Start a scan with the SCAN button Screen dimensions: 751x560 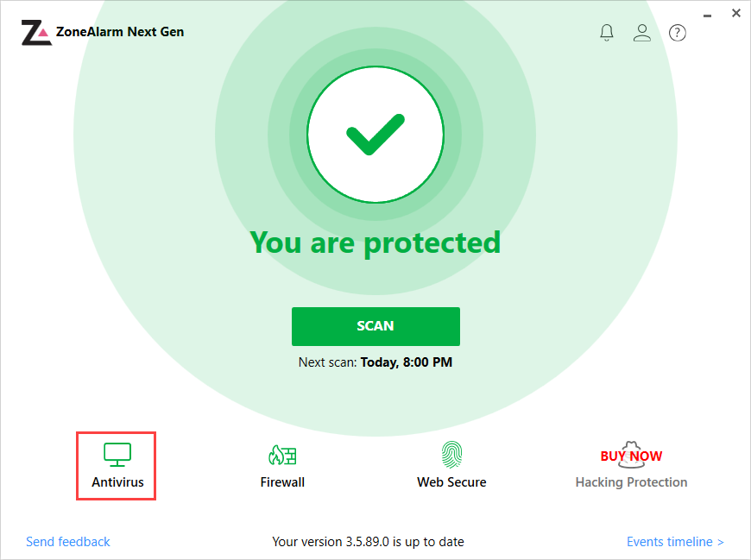[x=375, y=326]
